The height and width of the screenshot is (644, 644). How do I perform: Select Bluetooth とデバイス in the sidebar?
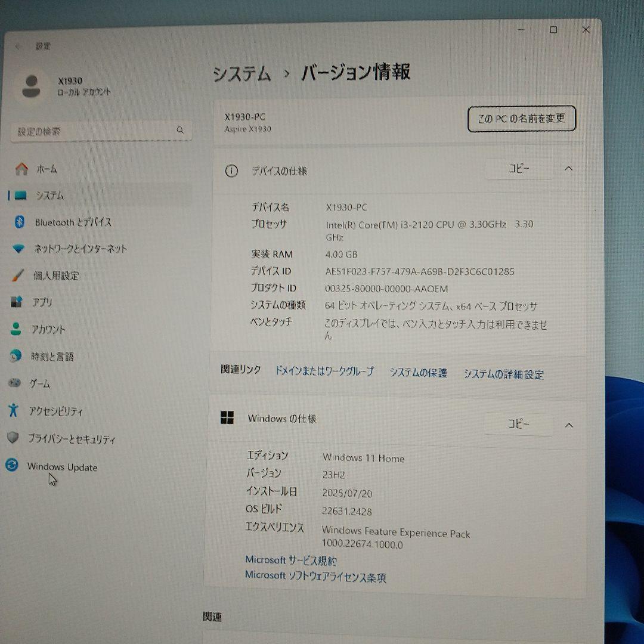point(73,222)
